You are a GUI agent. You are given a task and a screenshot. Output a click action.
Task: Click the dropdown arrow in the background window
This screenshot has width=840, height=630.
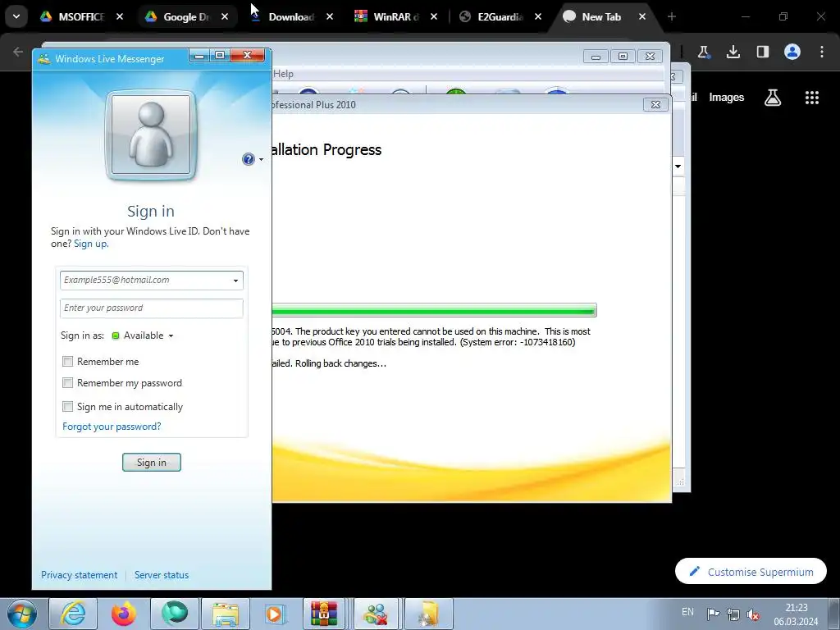(678, 166)
